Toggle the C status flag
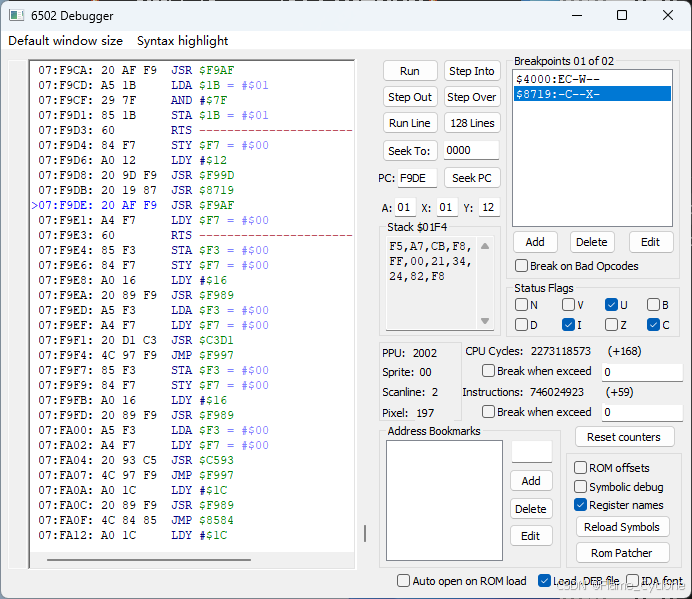 click(x=653, y=325)
